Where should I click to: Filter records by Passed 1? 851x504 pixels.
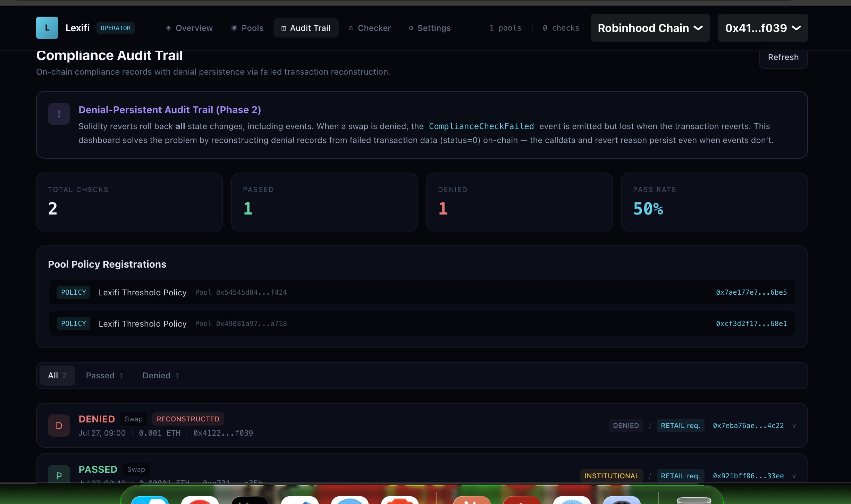pyautogui.click(x=104, y=376)
